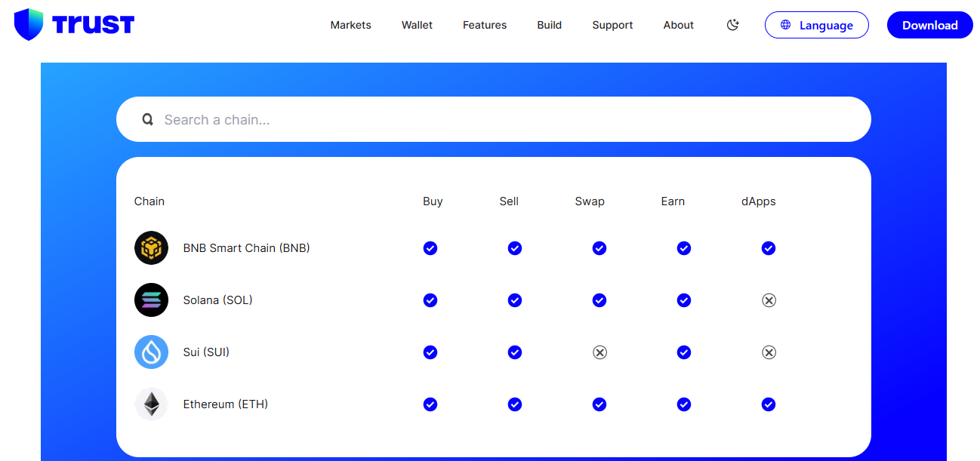
Task: Click Ethereum Earn checkmark
Action: (684, 404)
